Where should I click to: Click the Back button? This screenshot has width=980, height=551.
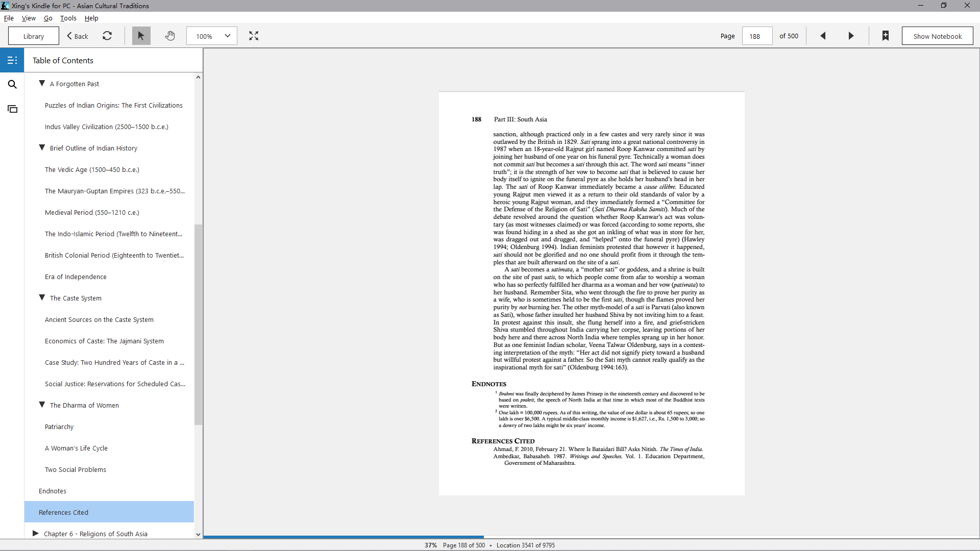pos(78,36)
